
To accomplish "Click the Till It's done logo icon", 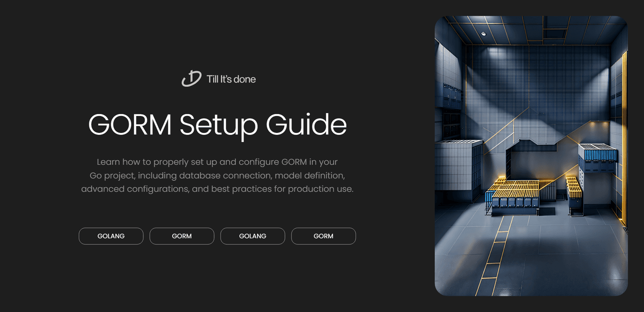I will point(191,79).
